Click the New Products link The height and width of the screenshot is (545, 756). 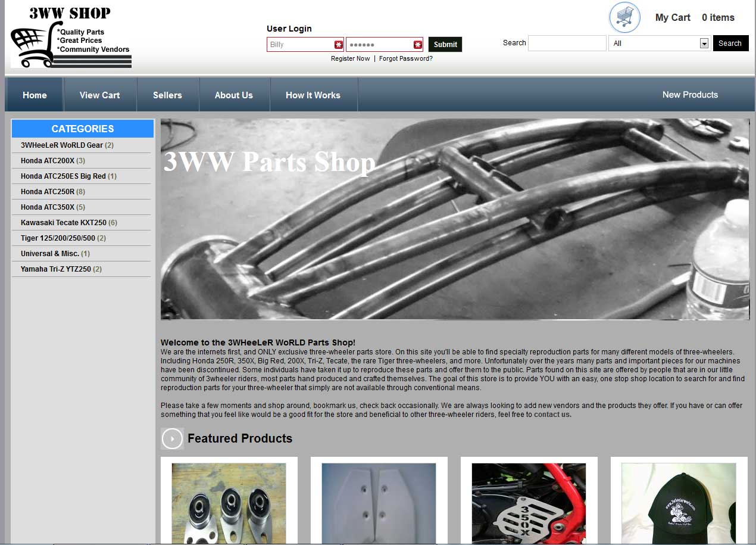[x=690, y=95]
